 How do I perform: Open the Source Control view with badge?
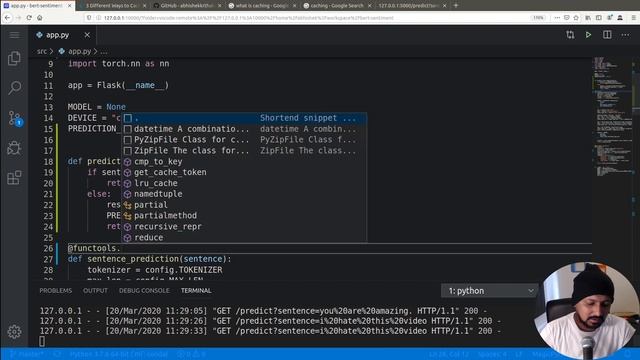click(15, 118)
